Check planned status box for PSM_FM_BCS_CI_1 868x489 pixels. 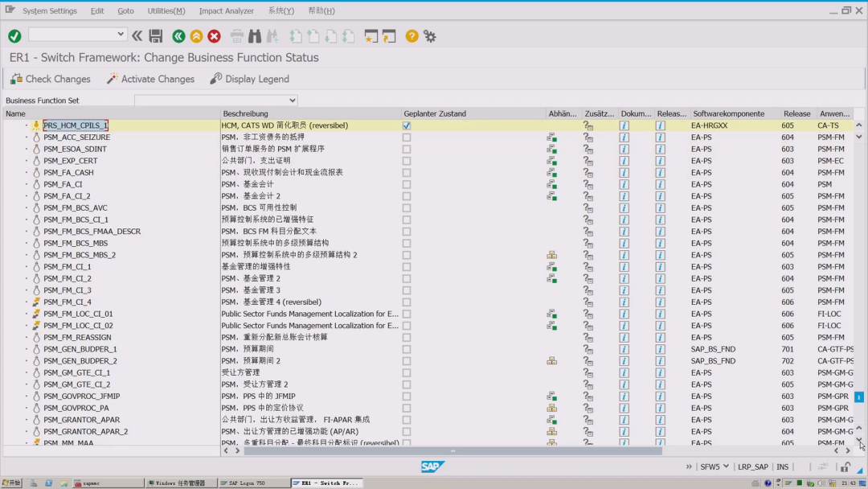pyautogui.click(x=407, y=220)
